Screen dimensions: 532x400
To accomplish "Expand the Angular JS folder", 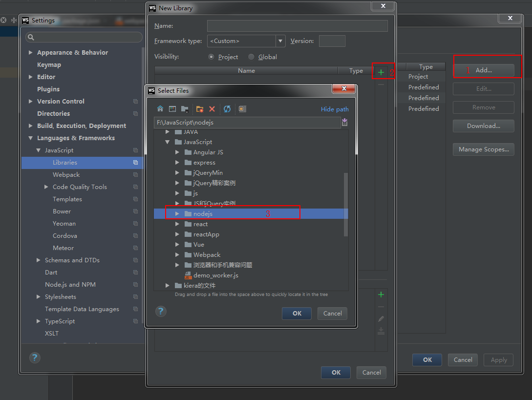I will tap(177, 152).
